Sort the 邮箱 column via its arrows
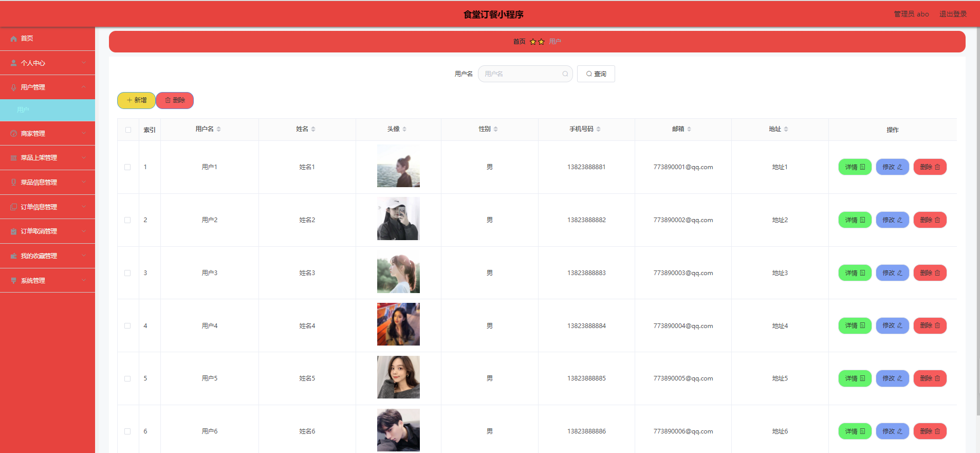 (689, 129)
